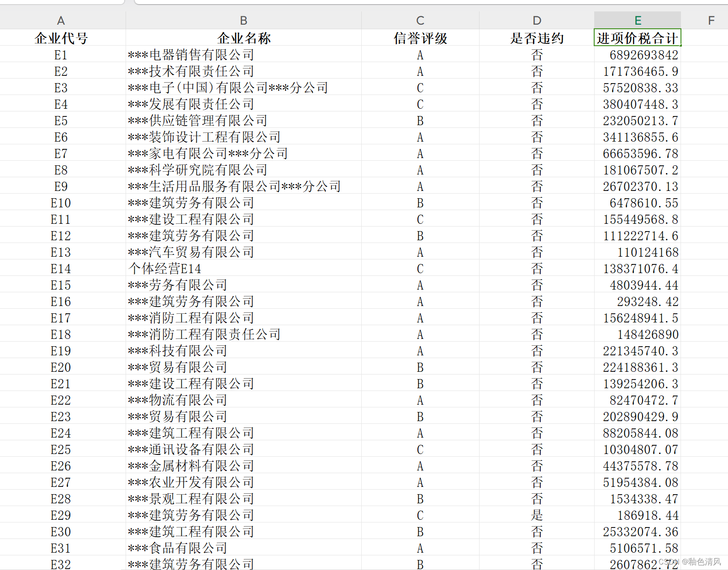Click the 信誉评级 header cell

[x=420, y=38]
